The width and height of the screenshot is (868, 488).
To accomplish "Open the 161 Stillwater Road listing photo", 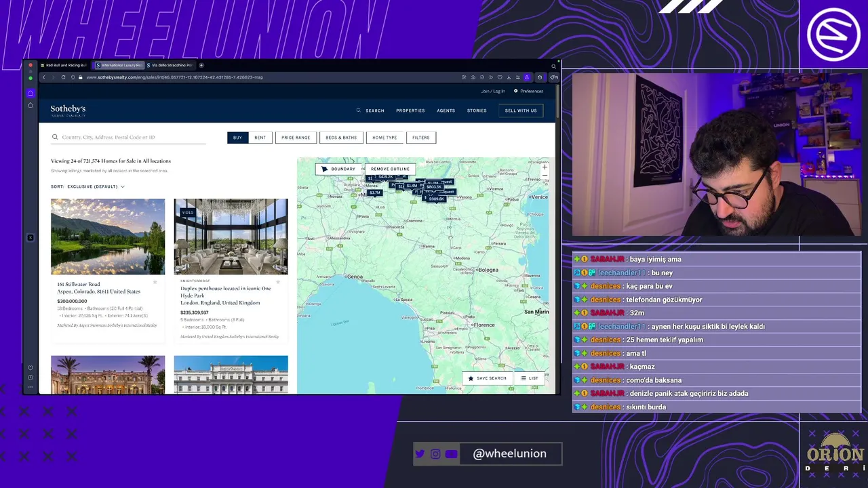I will 108,237.
